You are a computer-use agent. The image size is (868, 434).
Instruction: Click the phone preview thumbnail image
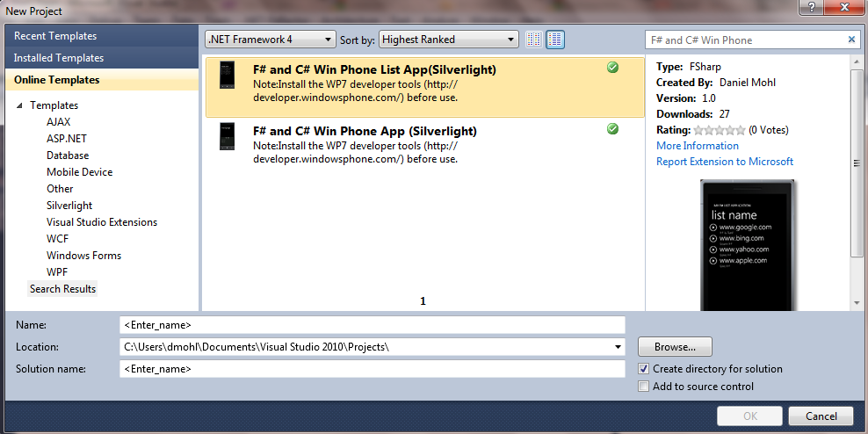point(747,244)
